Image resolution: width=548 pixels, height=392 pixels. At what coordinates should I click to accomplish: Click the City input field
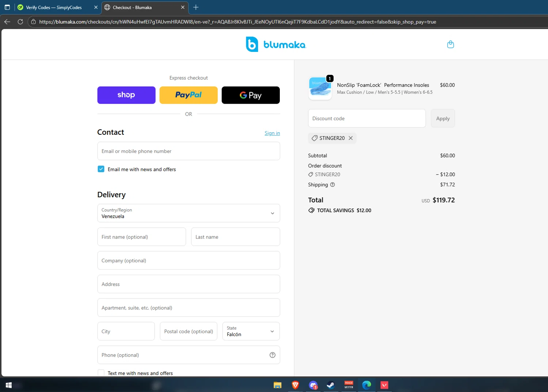126,331
